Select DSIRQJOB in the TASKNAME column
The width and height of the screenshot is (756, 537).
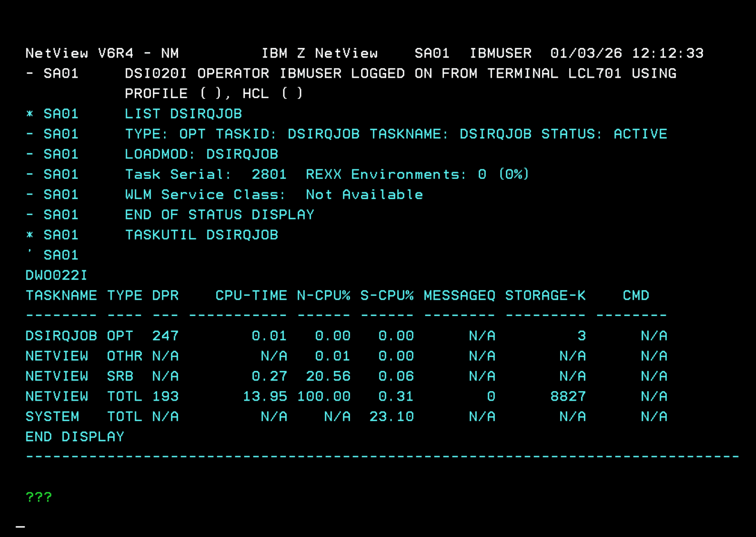click(x=61, y=336)
